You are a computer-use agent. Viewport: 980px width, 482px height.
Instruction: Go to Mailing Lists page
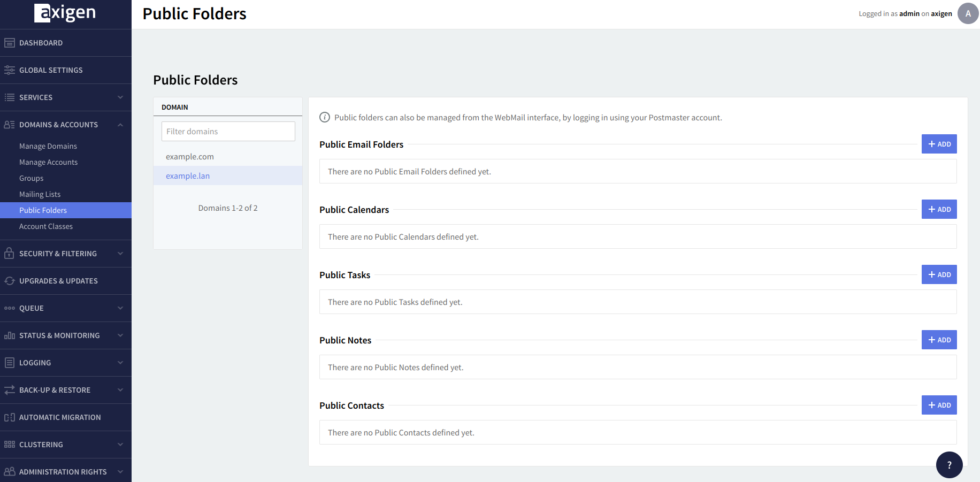pos(40,194)
